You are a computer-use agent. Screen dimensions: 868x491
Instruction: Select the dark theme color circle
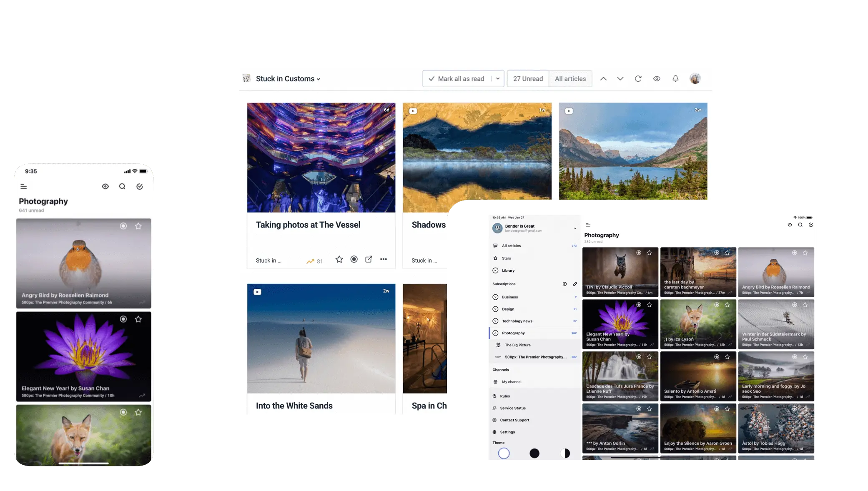pyautogui.click(x=534, y=453)
